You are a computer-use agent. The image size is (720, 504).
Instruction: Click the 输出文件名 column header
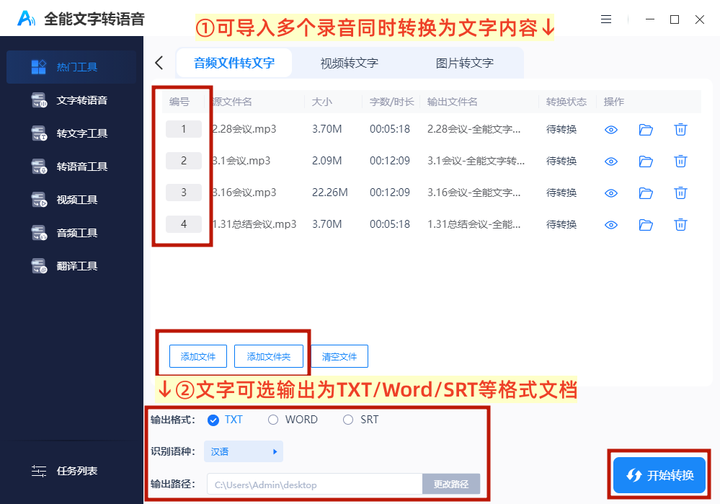coord(452,101)
